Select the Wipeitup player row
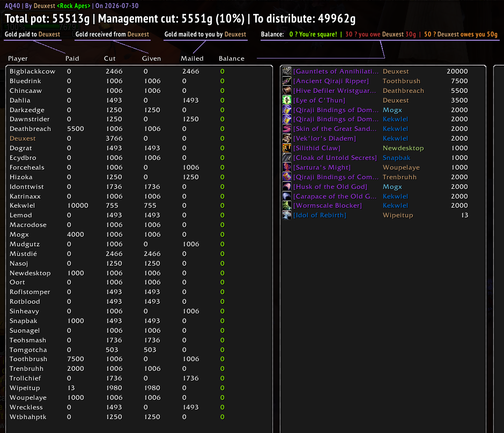Image resolution: width=504 pixels, height=433 pixels. (139, 388)
